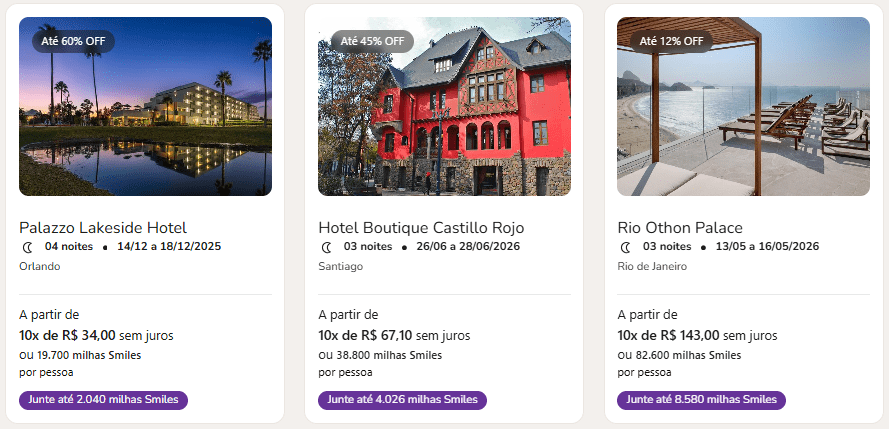
Task: Select 10x de R$ 34,00 price
Action: tap(67, 335)
